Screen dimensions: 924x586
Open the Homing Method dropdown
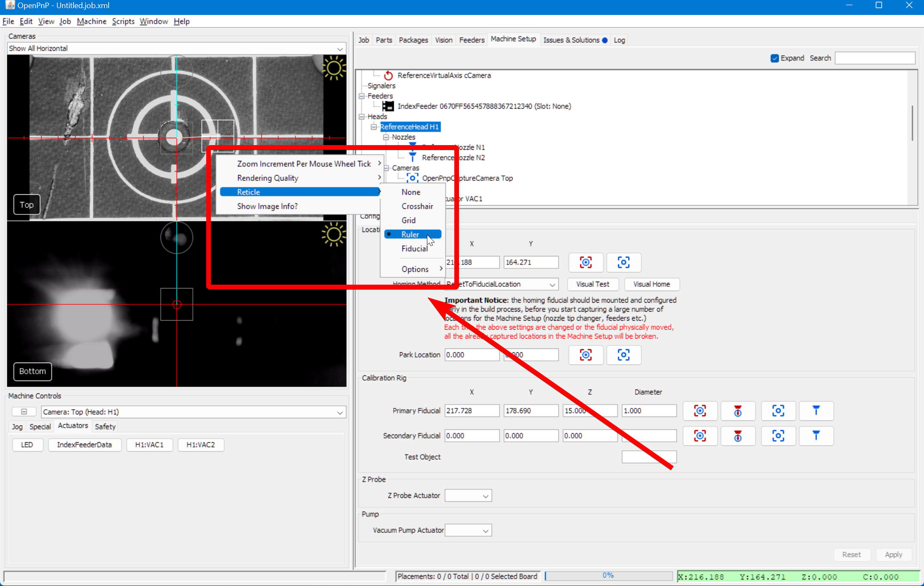pyautogui.click(x=552, y=284)
